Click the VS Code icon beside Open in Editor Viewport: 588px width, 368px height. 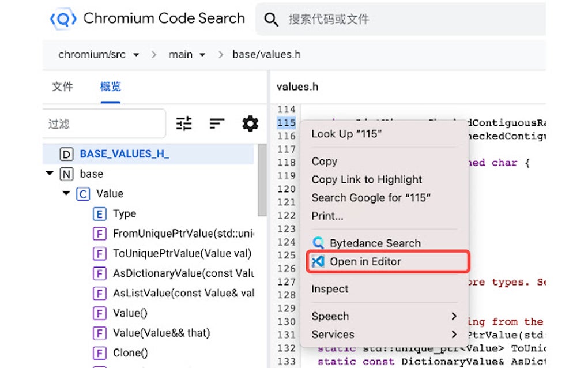tap(319, 261)
